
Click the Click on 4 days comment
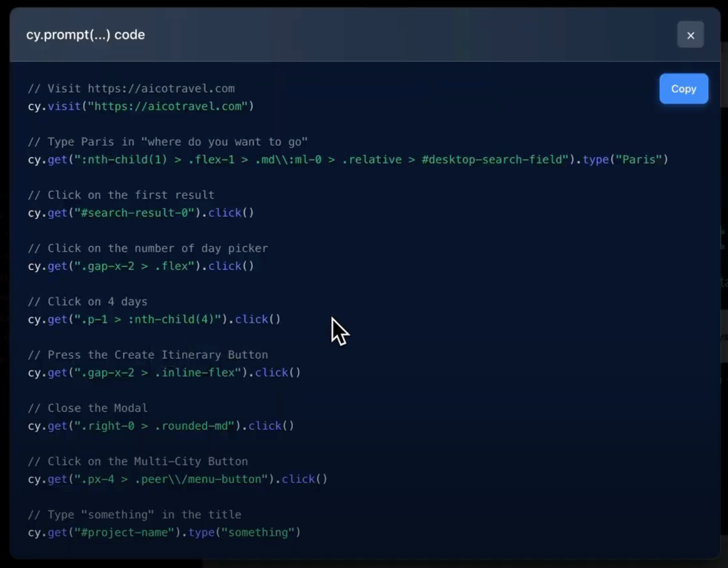88,302
